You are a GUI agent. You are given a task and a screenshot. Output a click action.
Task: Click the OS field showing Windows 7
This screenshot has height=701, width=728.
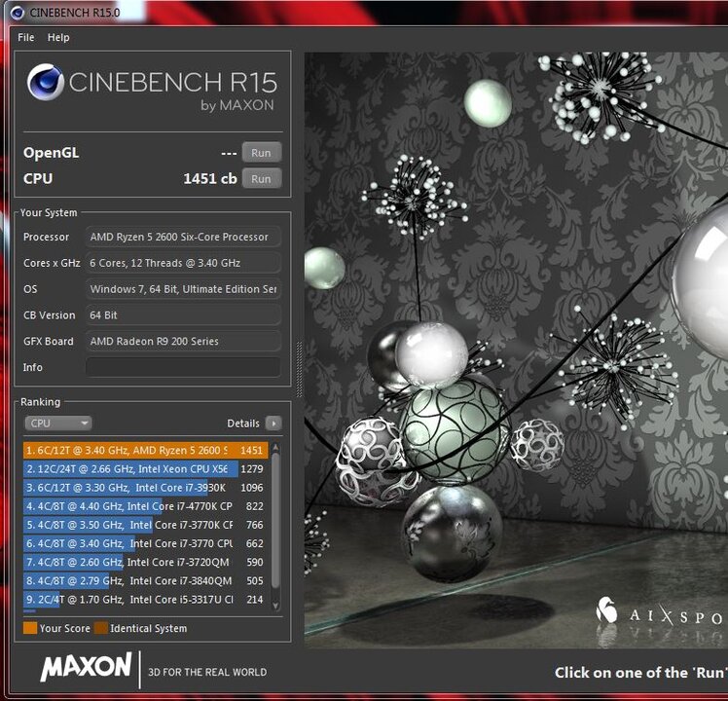(183, 289)
